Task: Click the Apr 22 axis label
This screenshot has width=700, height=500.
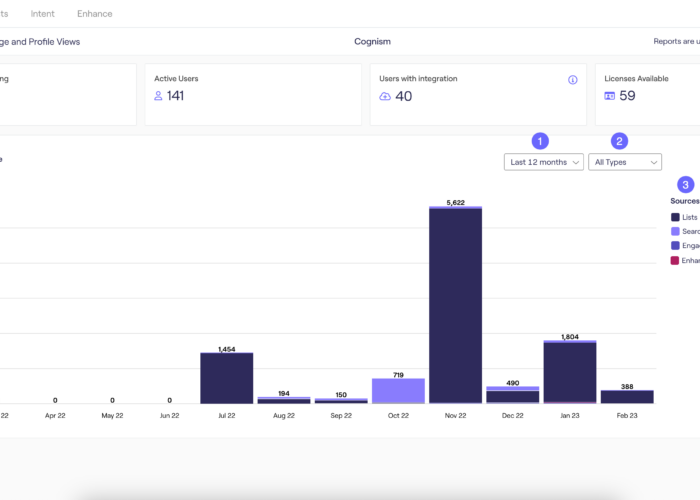Action: 55,416
